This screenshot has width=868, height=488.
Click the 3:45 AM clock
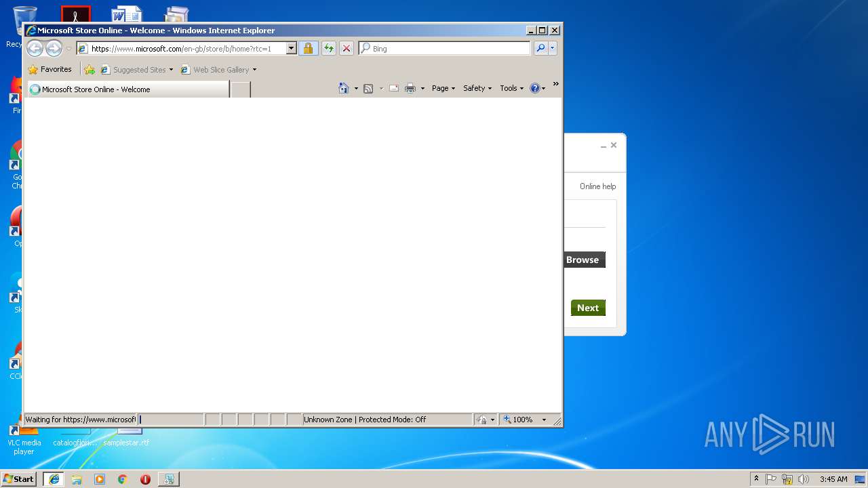(x=833, y=479)
